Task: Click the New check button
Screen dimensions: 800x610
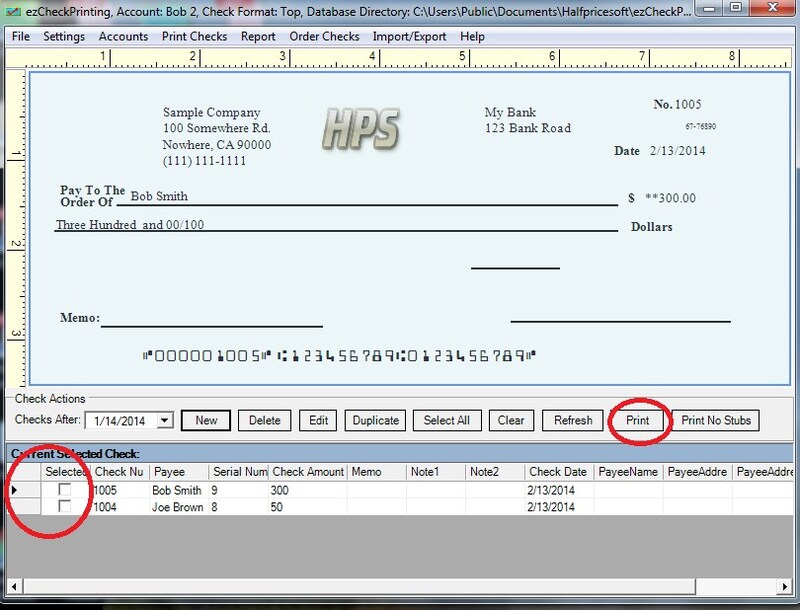Action: pos(206,420)
